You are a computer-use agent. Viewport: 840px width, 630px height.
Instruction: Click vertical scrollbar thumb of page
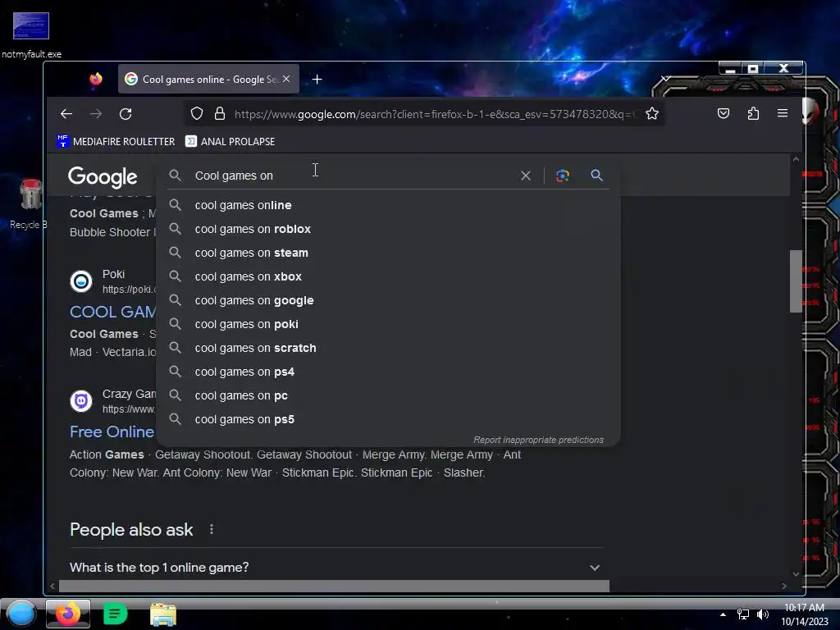point(796,281)
